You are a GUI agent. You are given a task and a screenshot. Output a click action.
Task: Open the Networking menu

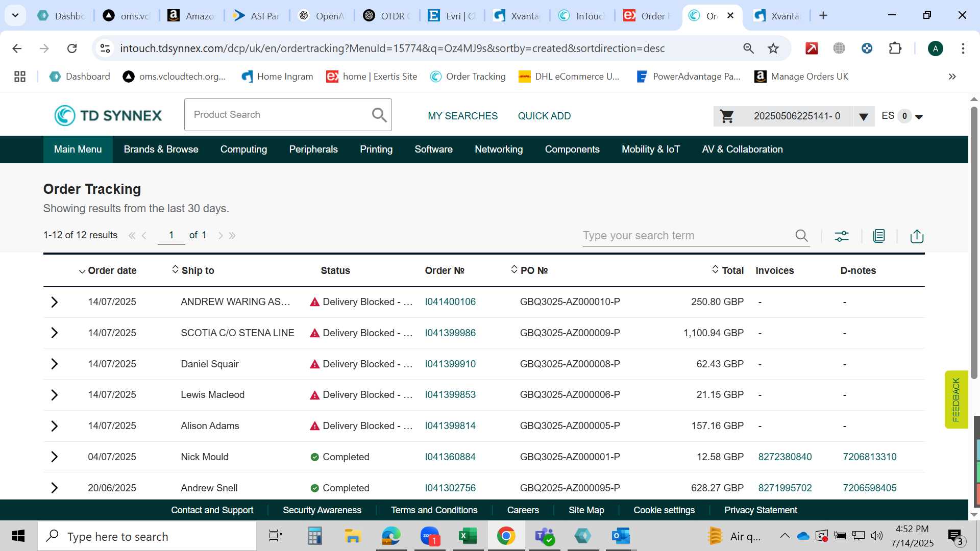pos(499,149)
